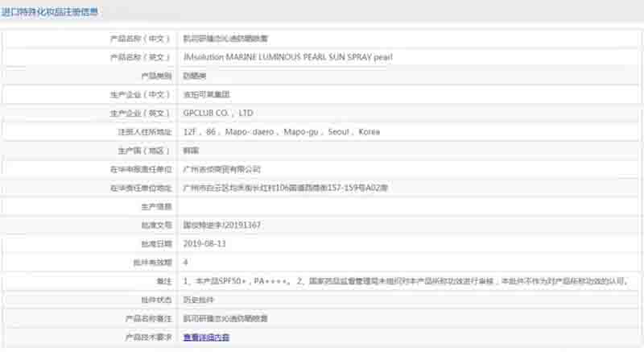Select the Mapo-daero, Seoul, Korea address text
The height and width of the screenshot is (352, 644).
pyautogui.click(x=281, y=132)
